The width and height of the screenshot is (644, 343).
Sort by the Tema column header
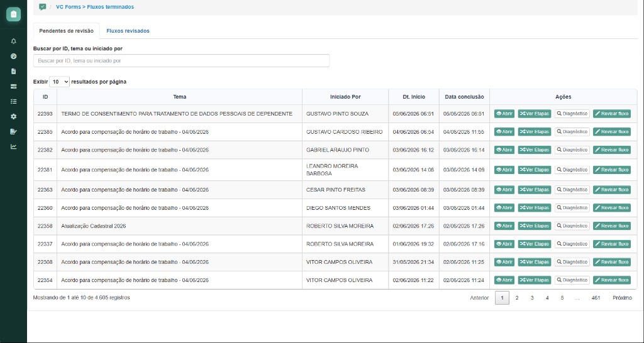(179, 97)
